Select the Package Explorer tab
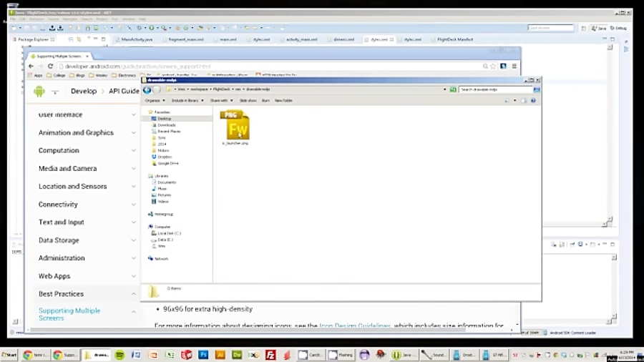 click(x=34, y=39)
